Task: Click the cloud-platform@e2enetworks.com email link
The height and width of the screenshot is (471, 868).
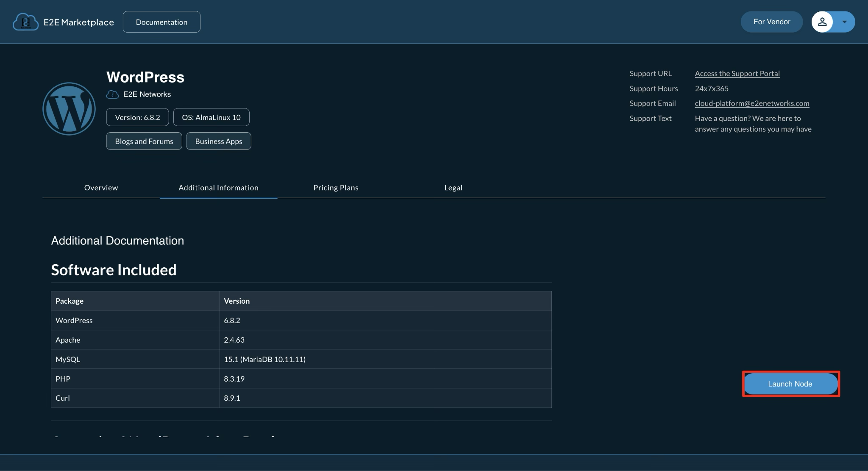Action: coord(752,103)
